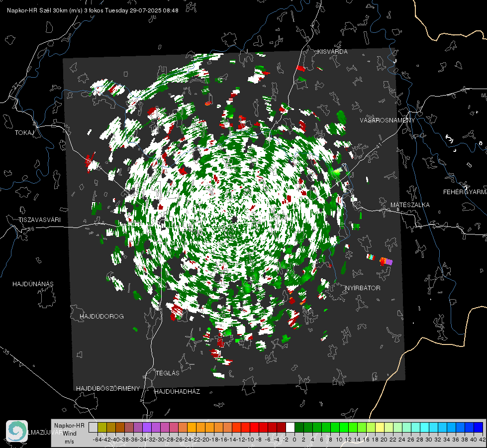Click the HAJDÚDOROG city label
The width and height of the screenshot is (487, 448).
click(x=101, y=316)
